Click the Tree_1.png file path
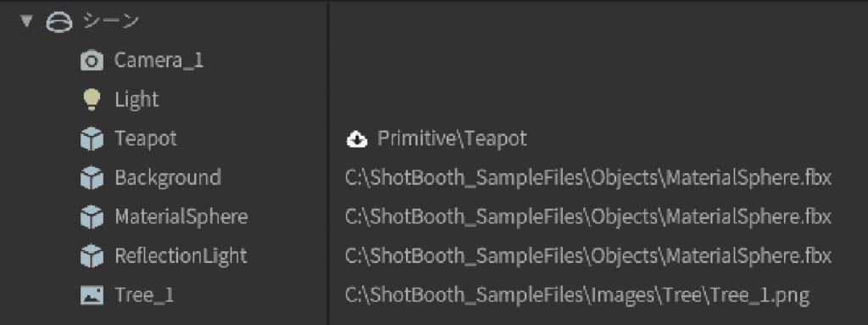 577,295
